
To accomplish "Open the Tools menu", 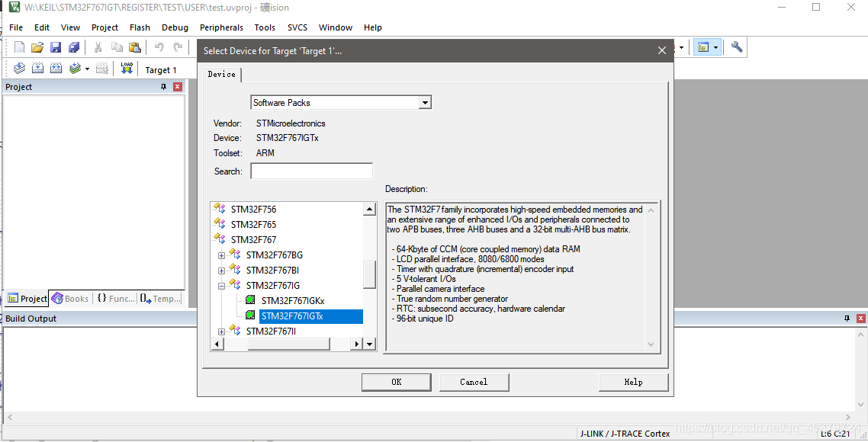I will [265, 27].
